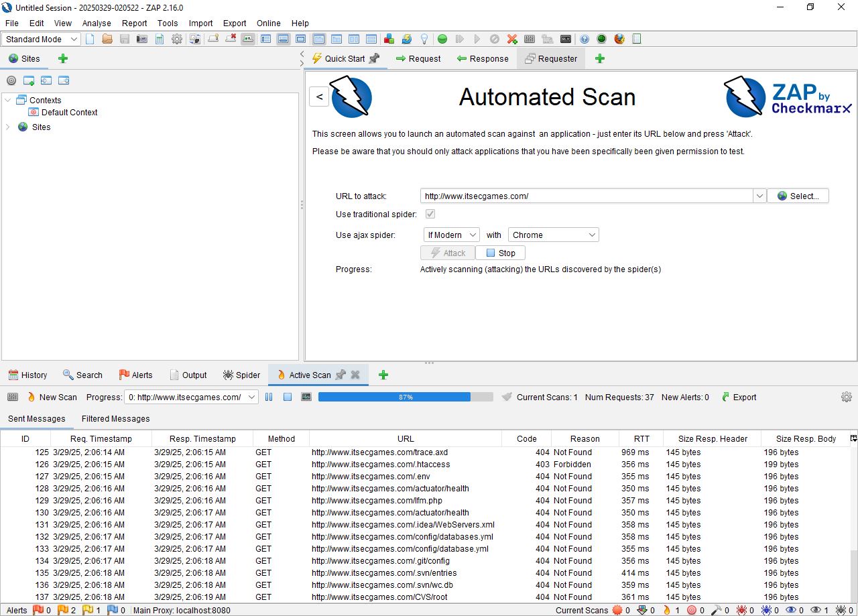Toggle show tab names and icons button
The height and width of the screenshot is (616, 858).
248,39
